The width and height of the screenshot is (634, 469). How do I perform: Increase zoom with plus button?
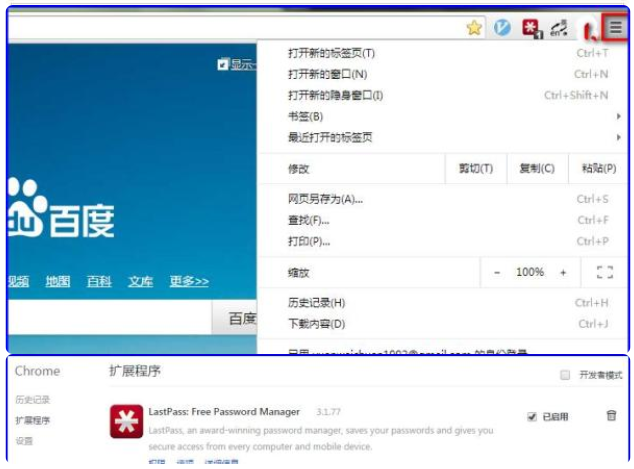coord(563,273)
